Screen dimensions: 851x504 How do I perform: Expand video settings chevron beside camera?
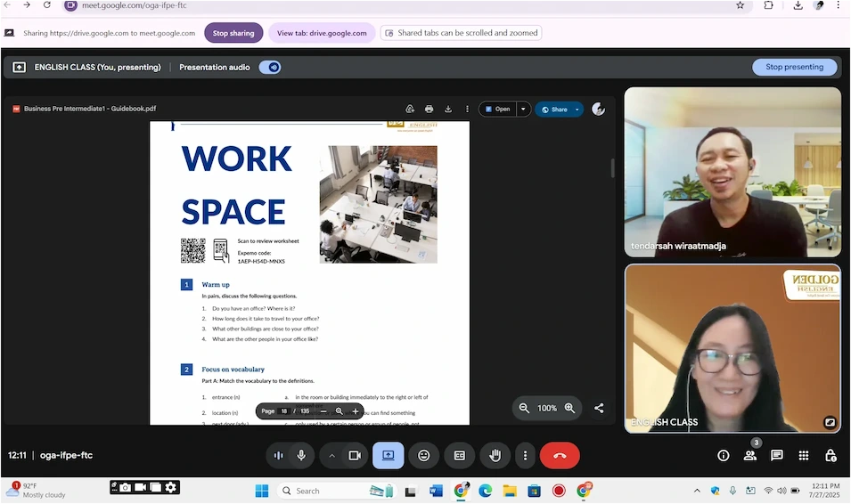(331, 455)
